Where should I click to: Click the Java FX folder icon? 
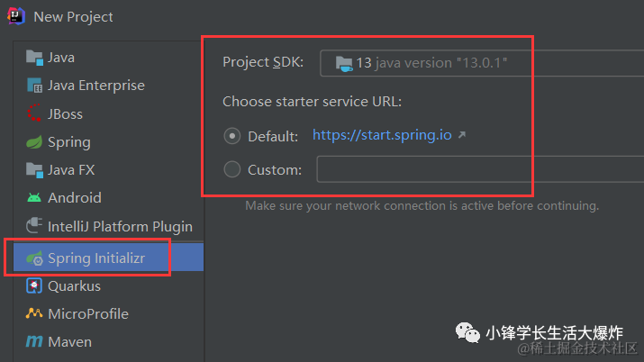point(34,170)
